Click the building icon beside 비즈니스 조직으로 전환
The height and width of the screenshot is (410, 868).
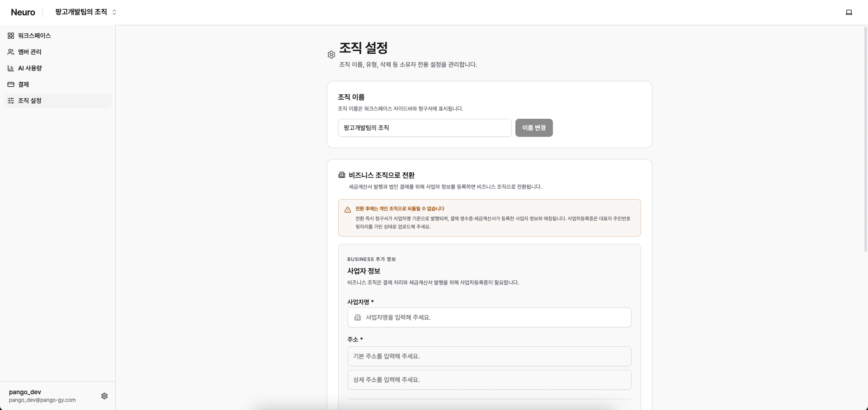(x=342, y=175)
